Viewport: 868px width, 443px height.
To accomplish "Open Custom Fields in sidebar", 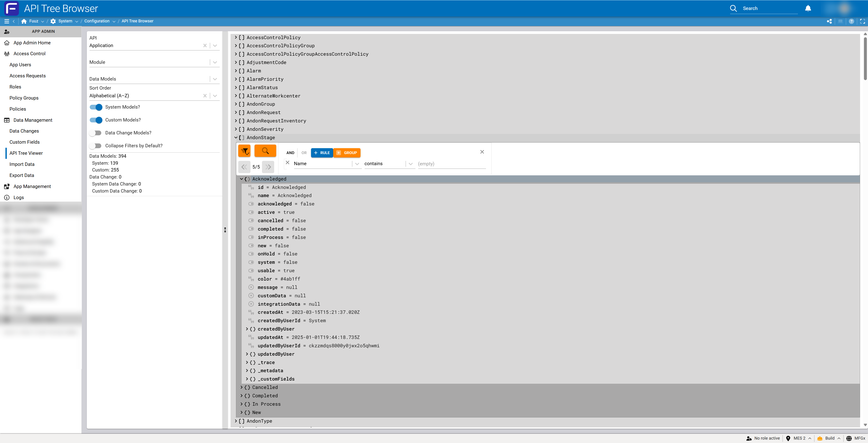I will click(25, 142).
